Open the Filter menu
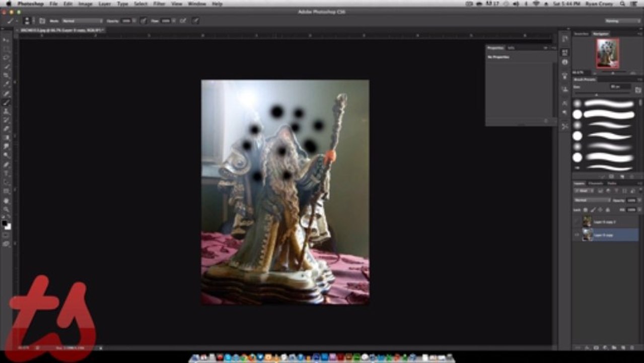 coord(159,4)
